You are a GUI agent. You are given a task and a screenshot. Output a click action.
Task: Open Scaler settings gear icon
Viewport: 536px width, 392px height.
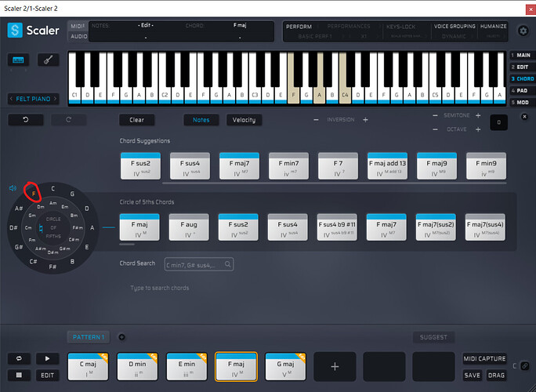tap(523, 31)
